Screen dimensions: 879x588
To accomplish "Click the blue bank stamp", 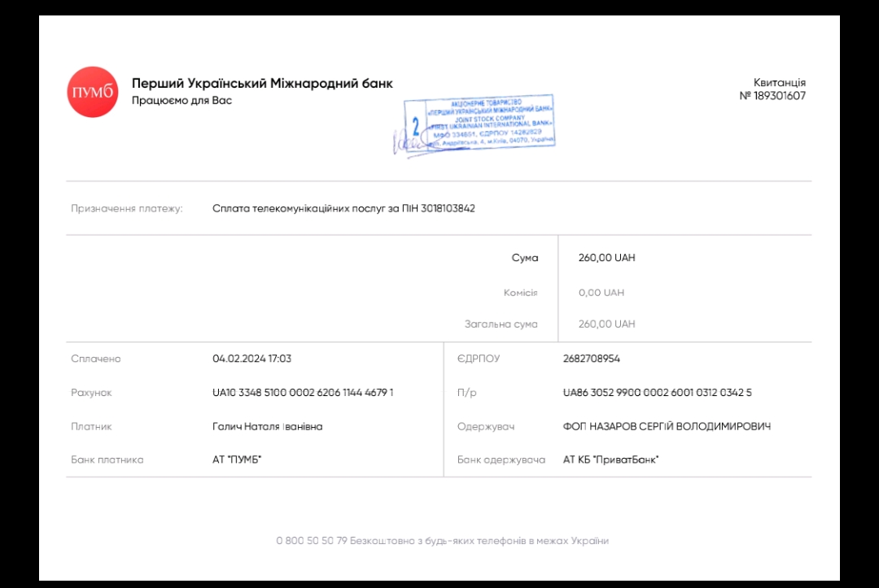I will click(x=479, y=123).
